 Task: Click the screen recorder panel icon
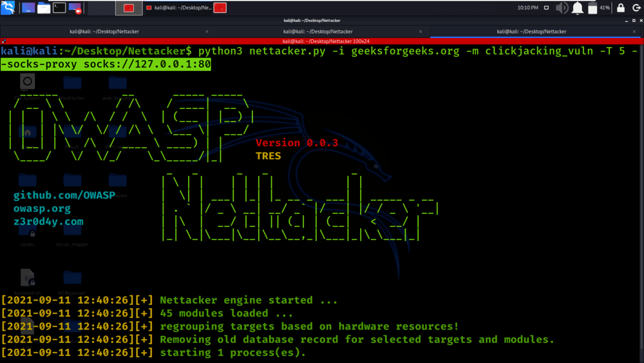75,8
